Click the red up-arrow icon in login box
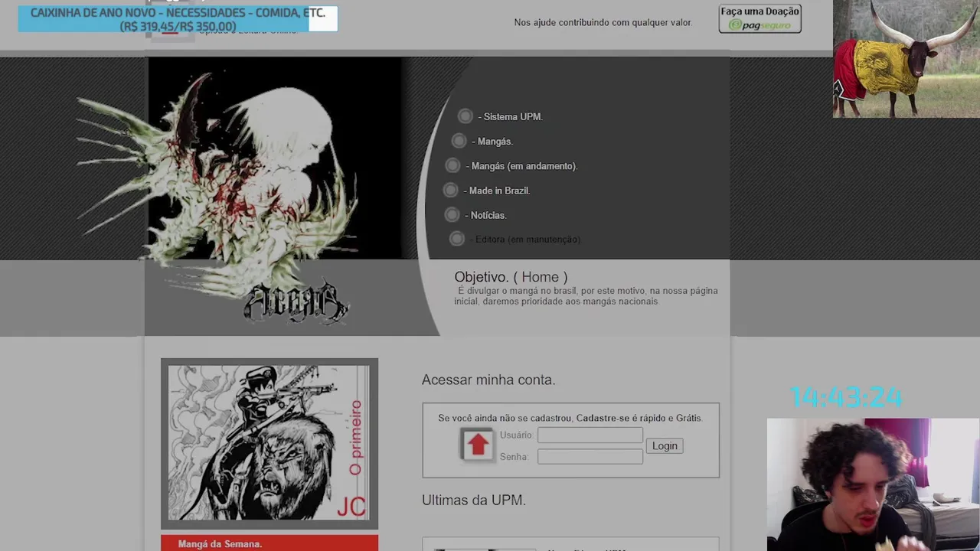The image size is (980, 551). (478, 445)
